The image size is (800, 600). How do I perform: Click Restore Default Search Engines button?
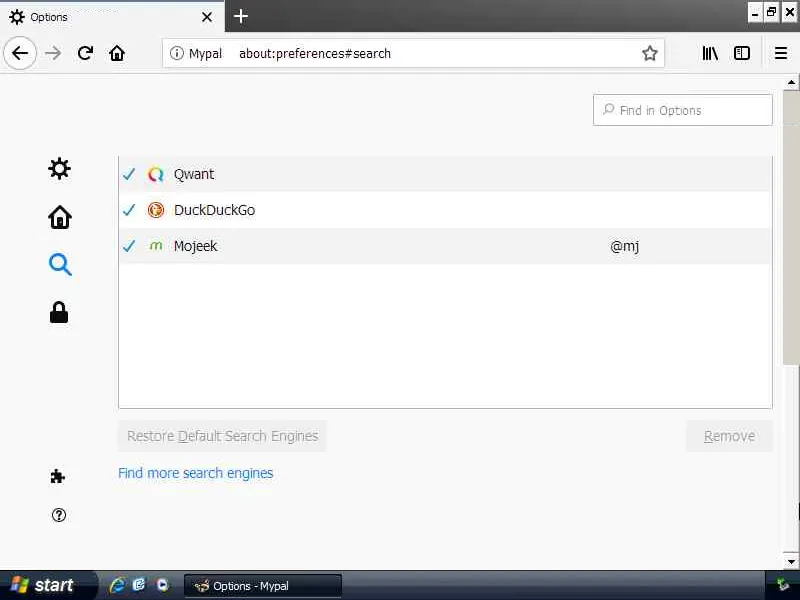[x=222, y=436]
